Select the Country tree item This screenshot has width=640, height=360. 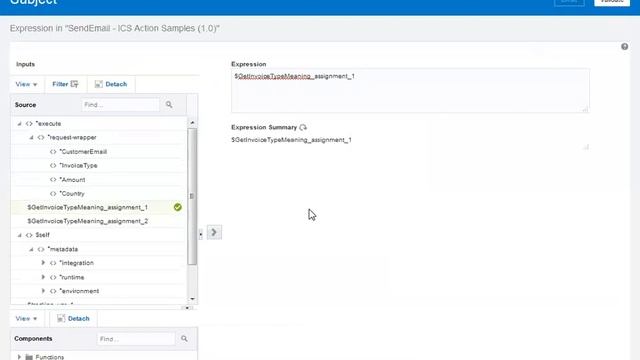[x=72, y=193]
